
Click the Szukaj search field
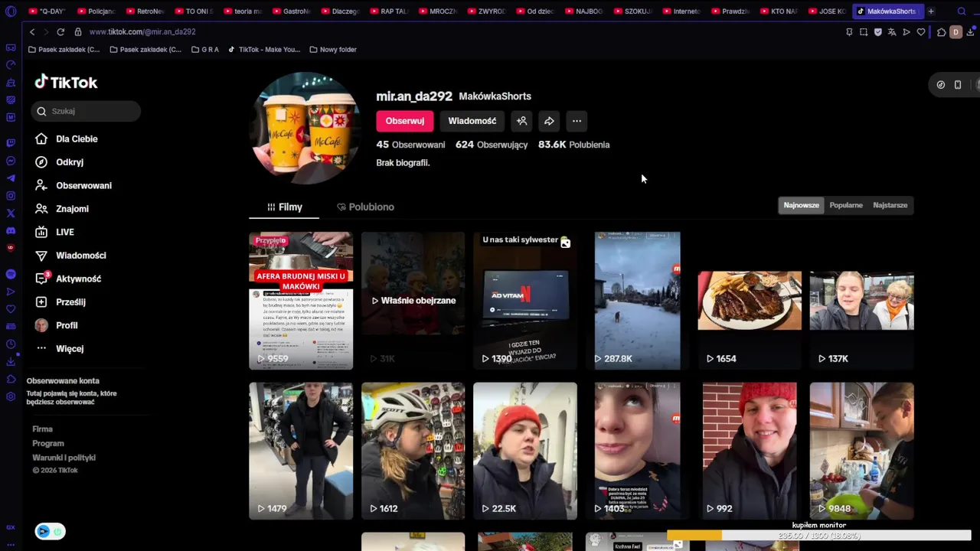(x=86, y=111)
